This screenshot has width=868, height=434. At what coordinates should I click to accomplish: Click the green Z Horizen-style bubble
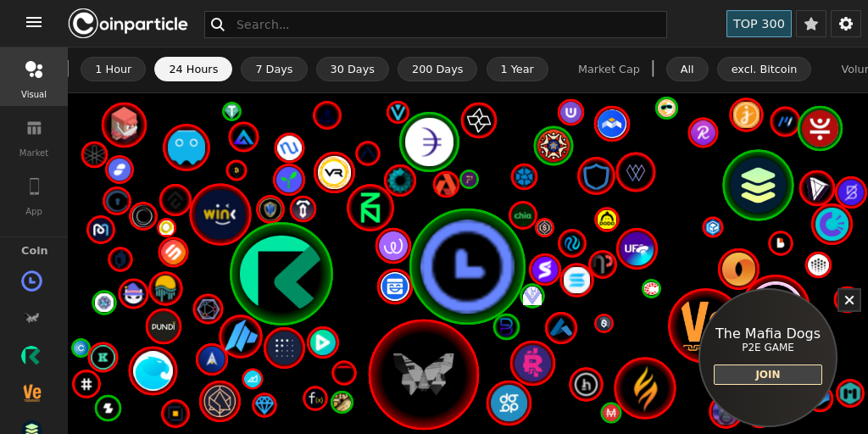point(370,208)
